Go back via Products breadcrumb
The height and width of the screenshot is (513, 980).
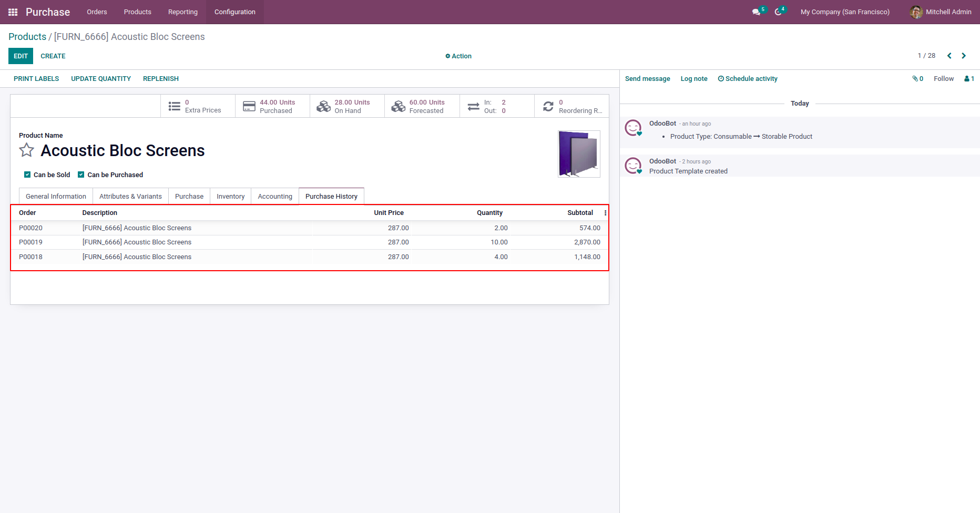coord(27,37)
